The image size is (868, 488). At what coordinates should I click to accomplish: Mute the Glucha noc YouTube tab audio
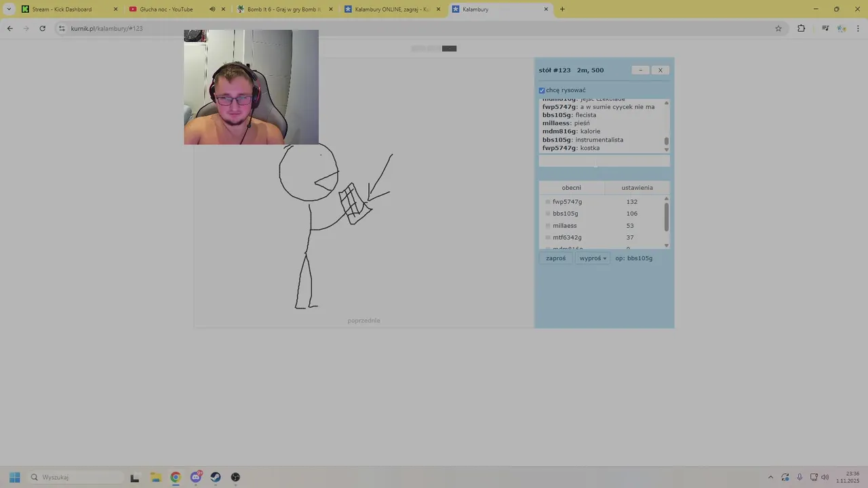coord(212,9)
